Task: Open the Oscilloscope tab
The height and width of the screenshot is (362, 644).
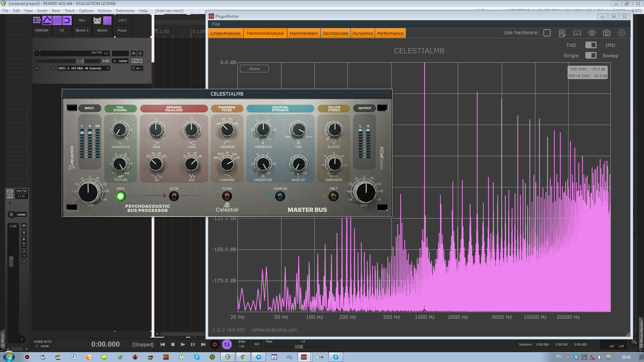Action: point(335,33)
